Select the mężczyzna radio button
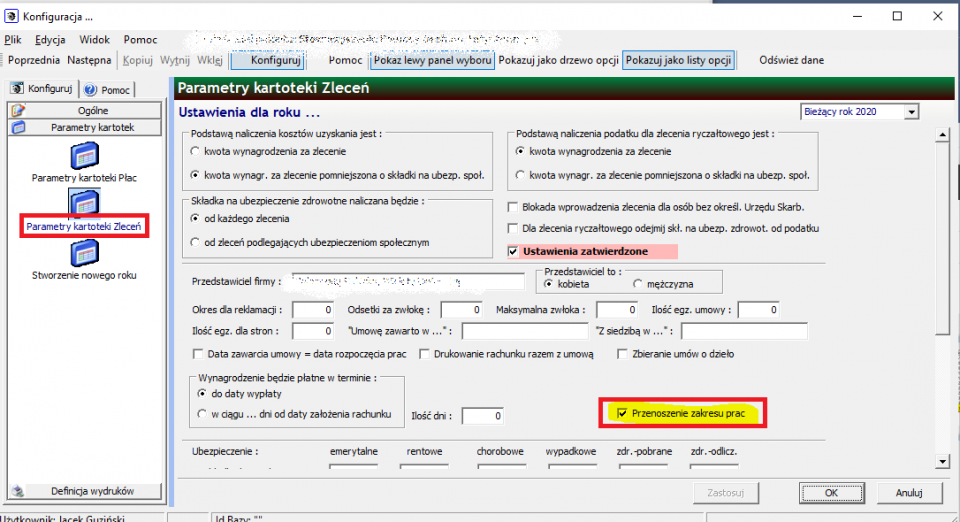This screenshot has height=522, width=960. point(638,284)
